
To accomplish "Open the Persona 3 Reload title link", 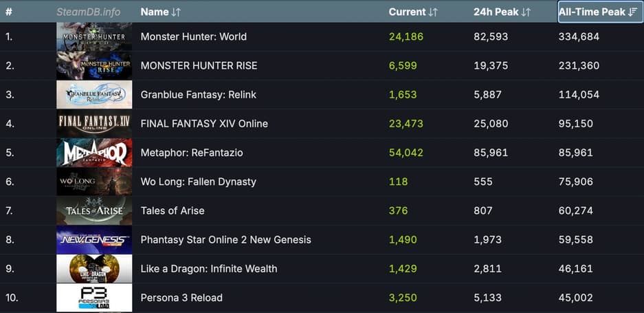I will click(181, 298).
